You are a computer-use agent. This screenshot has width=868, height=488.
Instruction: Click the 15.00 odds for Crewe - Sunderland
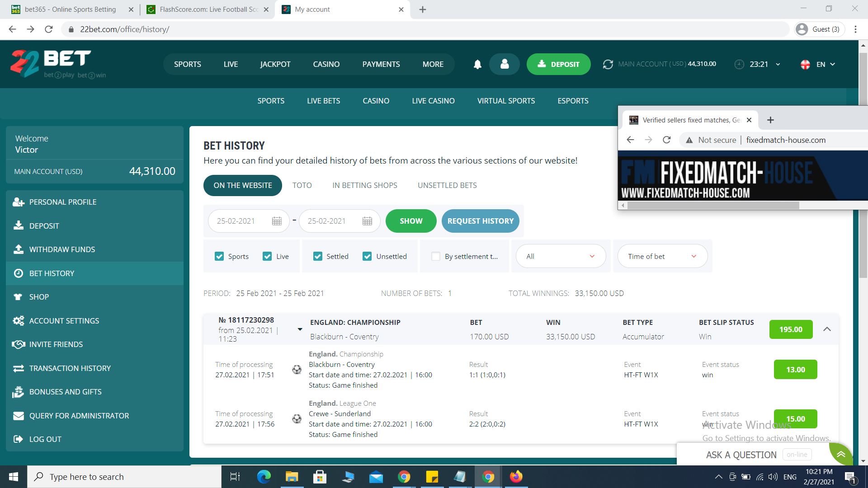pos(795,419)
